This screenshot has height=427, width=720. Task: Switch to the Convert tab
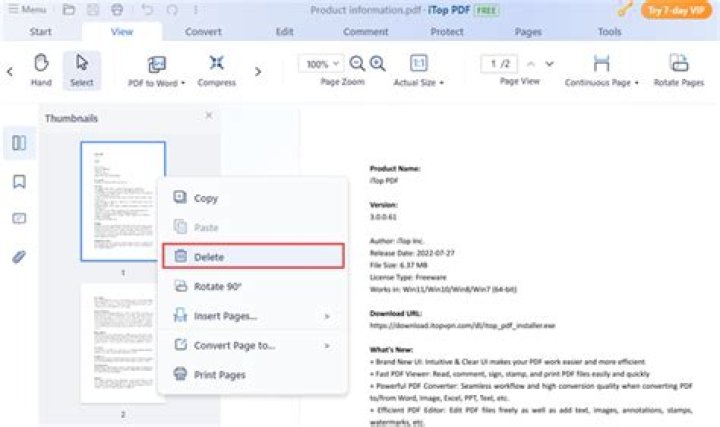point(203,32)
